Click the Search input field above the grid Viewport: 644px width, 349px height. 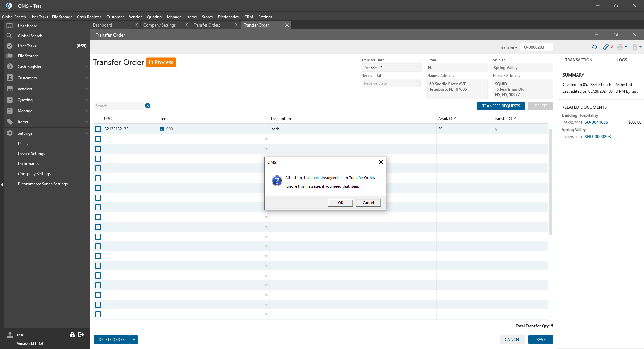[118, 106]
